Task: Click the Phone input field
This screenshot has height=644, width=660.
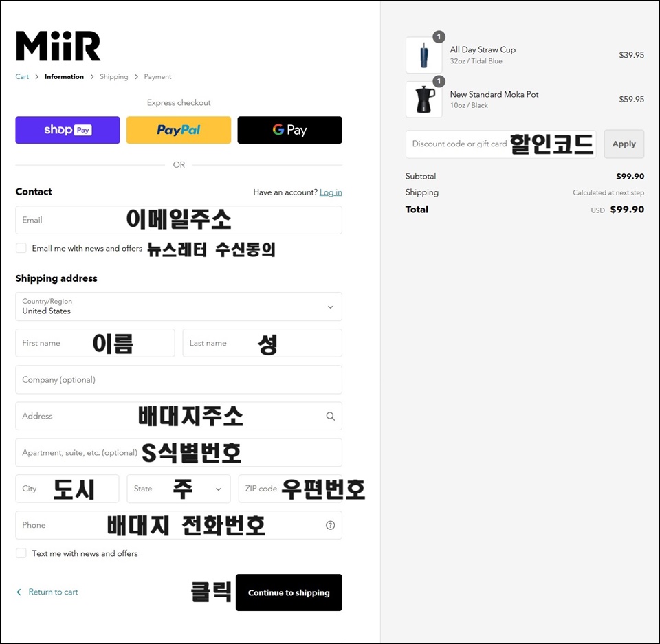Action: pyautogui.click(x=179, y=525)
